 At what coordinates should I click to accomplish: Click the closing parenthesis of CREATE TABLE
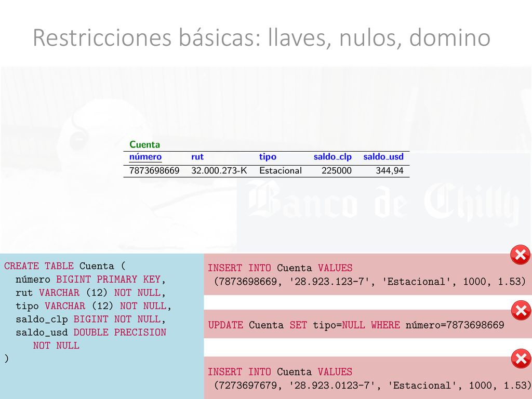coord(6,358)
